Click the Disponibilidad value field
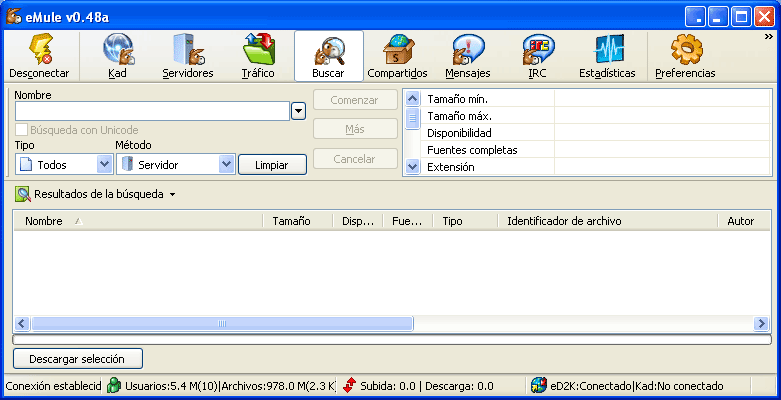Viewport: 781px width, 400px height. point(662,133)
